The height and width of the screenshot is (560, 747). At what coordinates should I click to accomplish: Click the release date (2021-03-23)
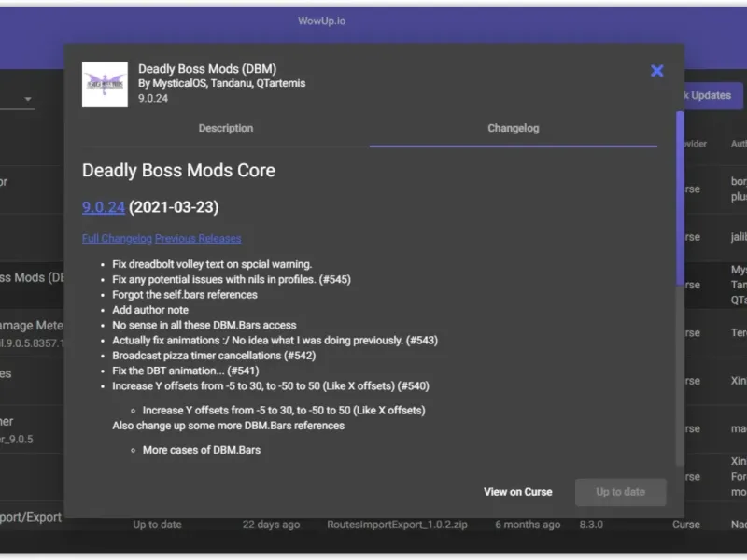click(174, 207)
